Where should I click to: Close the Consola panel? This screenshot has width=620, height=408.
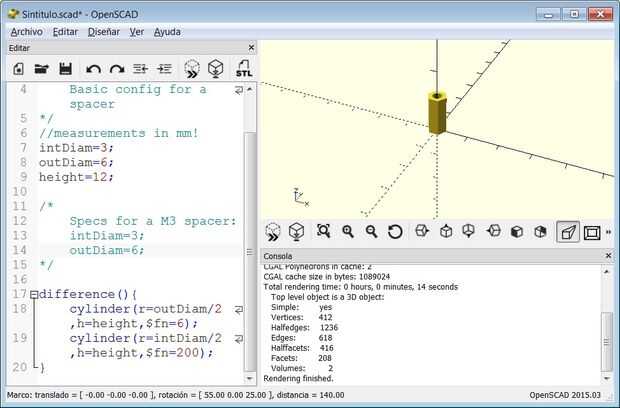coord(609,256)
